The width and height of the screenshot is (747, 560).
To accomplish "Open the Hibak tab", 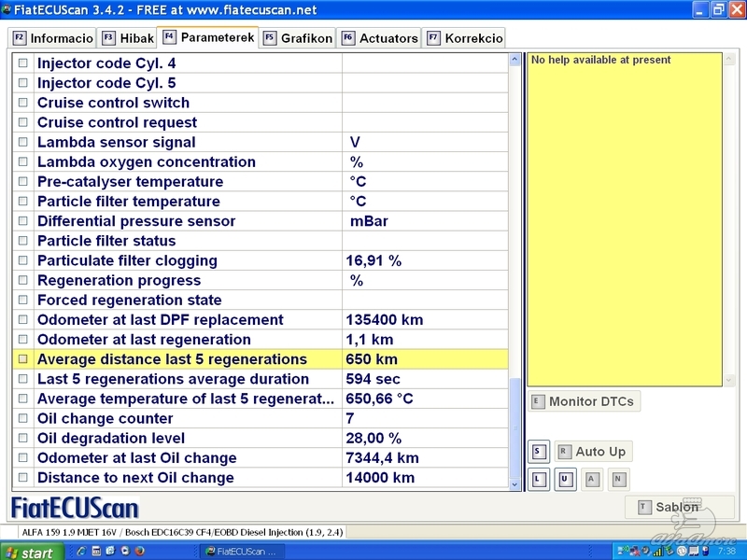I will coord(128,38).
